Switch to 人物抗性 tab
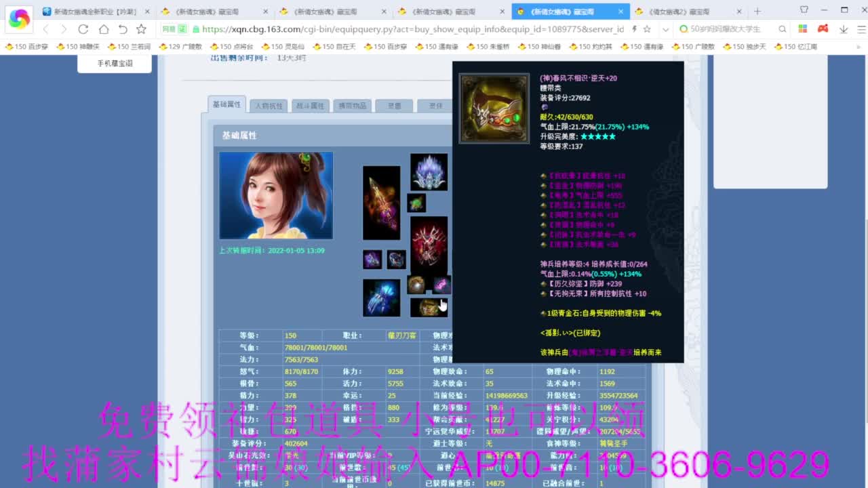Viewport: 868px width, 488px height. (x=269, y=106)
